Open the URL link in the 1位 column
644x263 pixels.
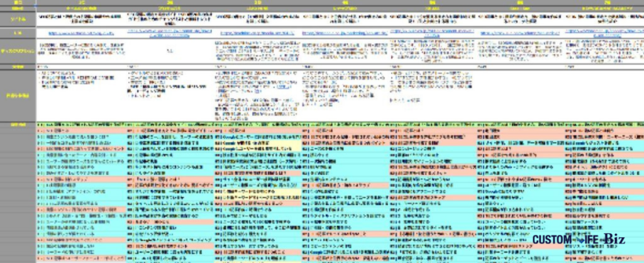pyautogui.click(x=81, y=33)
